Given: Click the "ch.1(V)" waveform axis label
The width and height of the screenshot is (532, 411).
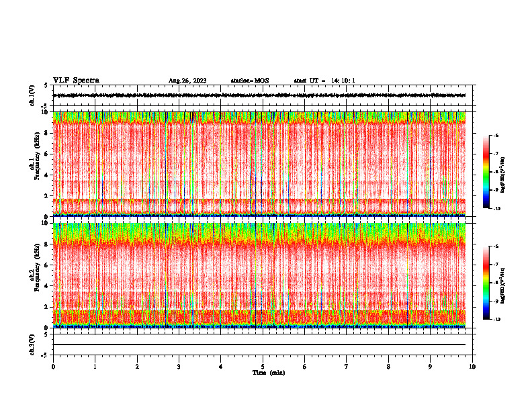Looking at the screenshot, I should click(32, 95).
